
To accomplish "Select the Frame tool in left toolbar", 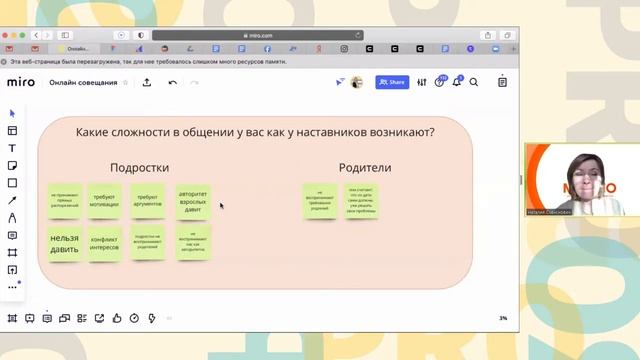I will pos(12,253).
